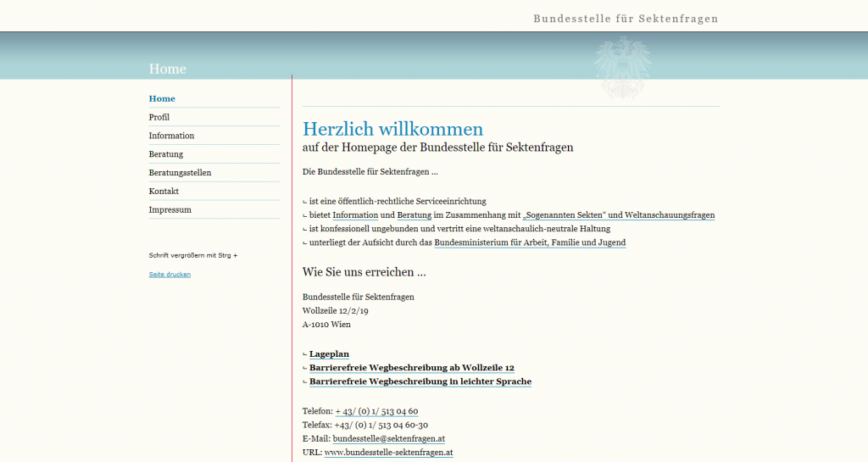Open the Home navigation item

[162, 98]
